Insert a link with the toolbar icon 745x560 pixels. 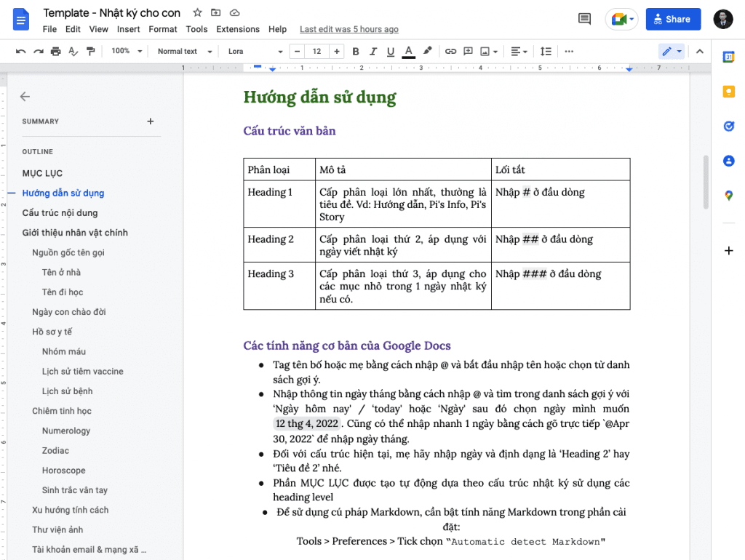tap(450, 51)
